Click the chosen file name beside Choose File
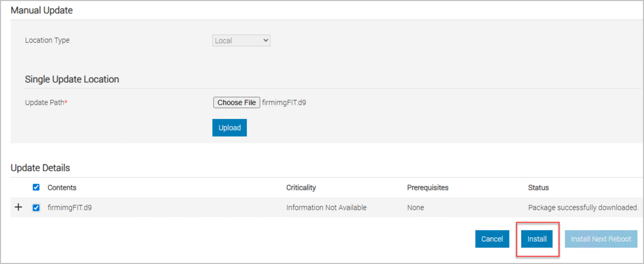This screenshot has width=644, height=264. tap(284, 102)
